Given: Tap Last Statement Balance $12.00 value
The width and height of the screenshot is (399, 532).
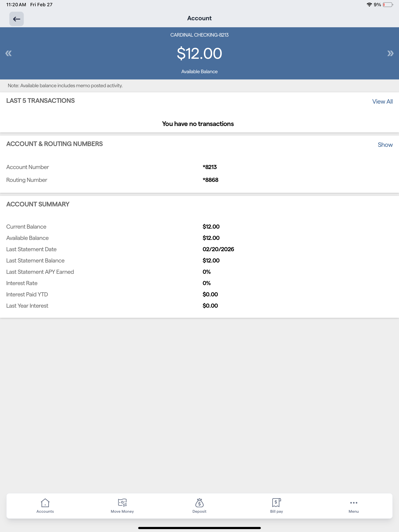Looking at the screenshot, I should (x=211, y=261).
